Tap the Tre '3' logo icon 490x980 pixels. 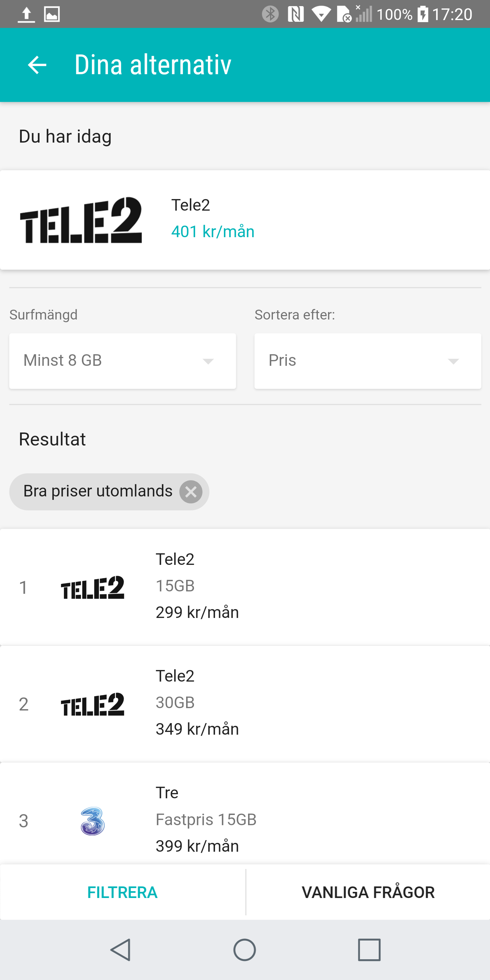coord(93,821)
